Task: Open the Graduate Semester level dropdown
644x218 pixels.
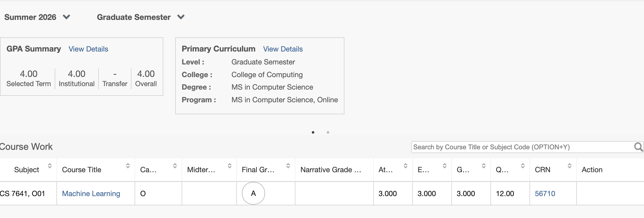Action: (141, 17)
